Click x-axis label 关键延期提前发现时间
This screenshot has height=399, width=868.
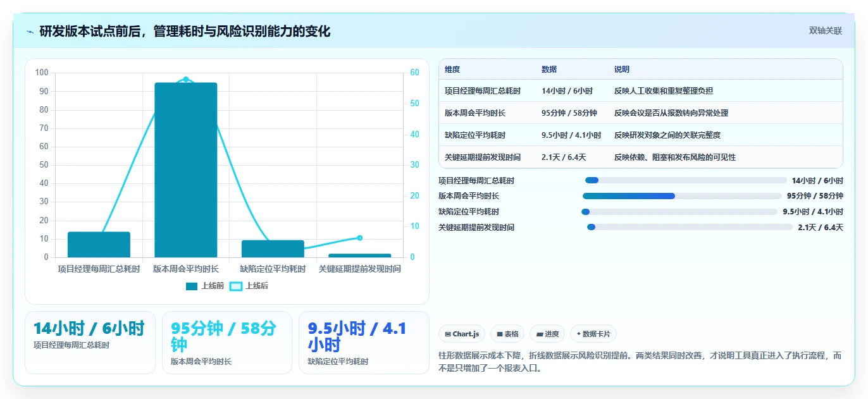[359, 269]
